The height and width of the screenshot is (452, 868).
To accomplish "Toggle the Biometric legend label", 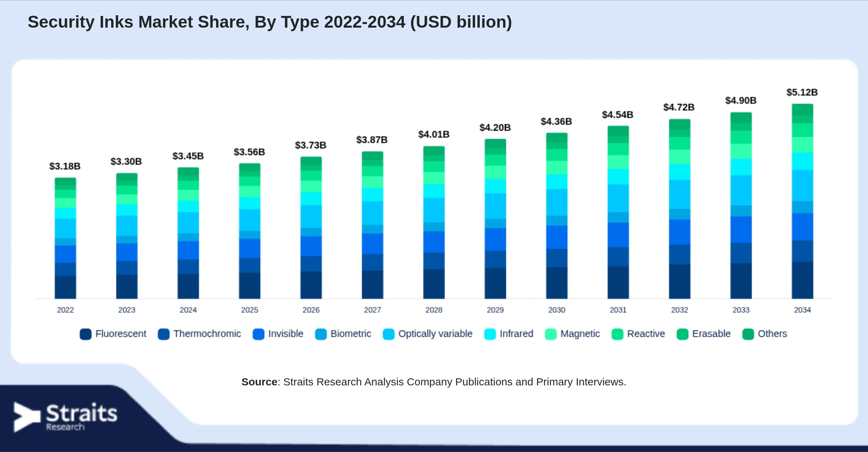I will [351, 334].
